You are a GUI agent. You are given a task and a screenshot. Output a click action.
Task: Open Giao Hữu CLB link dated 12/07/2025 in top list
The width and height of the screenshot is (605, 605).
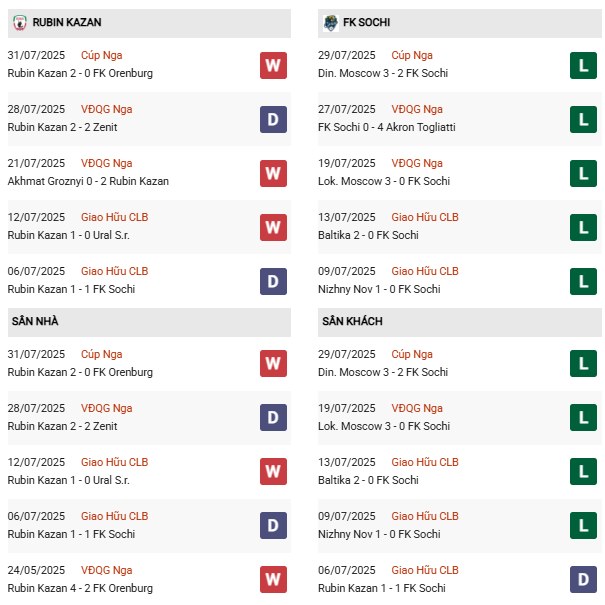[x=115, y=217]
